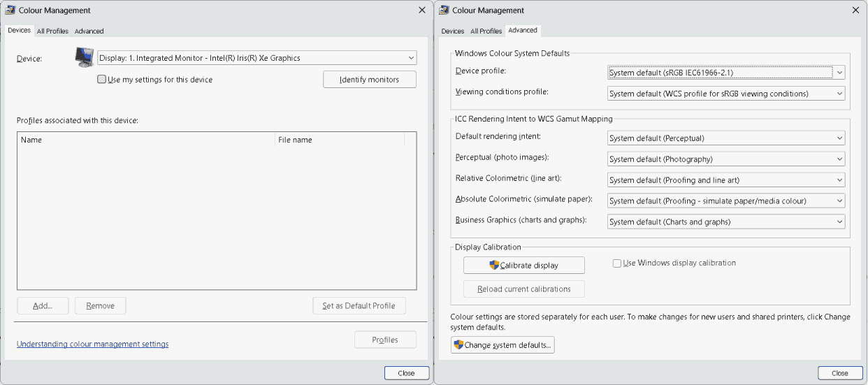Image resolution: width=868 pixels, height=385 pixels.
Task: Expand Viewing conditions profile dropdown
Action: (x=726, y=93)
